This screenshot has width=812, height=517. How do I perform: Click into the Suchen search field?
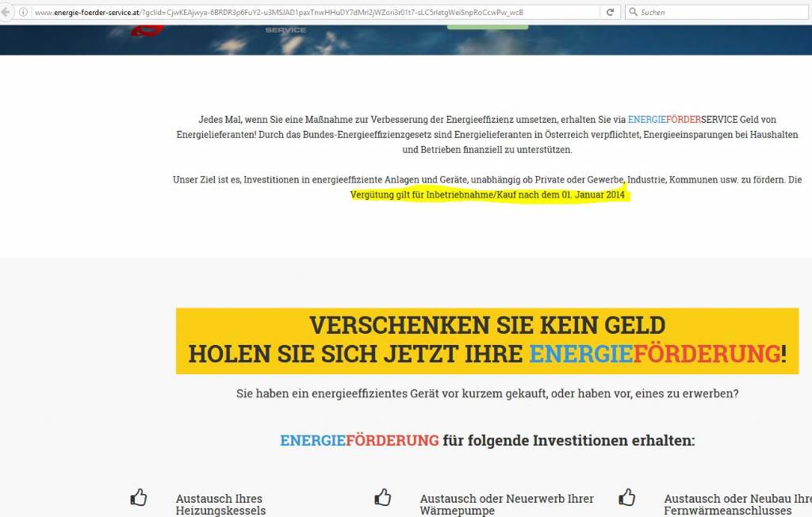point(714,12)
